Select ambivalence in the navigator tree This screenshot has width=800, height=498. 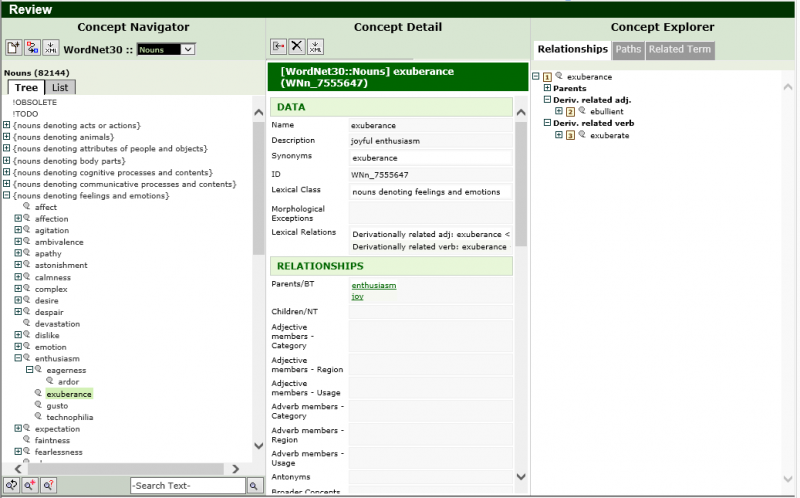pyautogui.click(x=59, y=242)
